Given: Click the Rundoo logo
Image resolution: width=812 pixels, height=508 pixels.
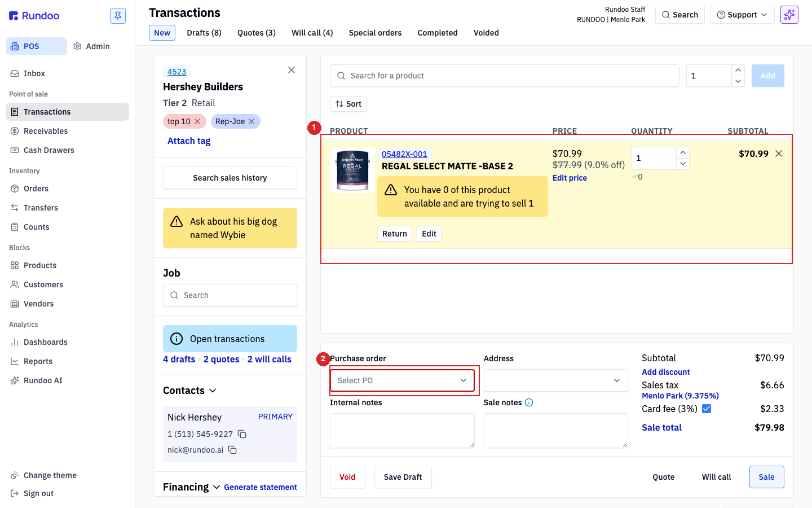Looking at the screenshot, I should (34, 16).
